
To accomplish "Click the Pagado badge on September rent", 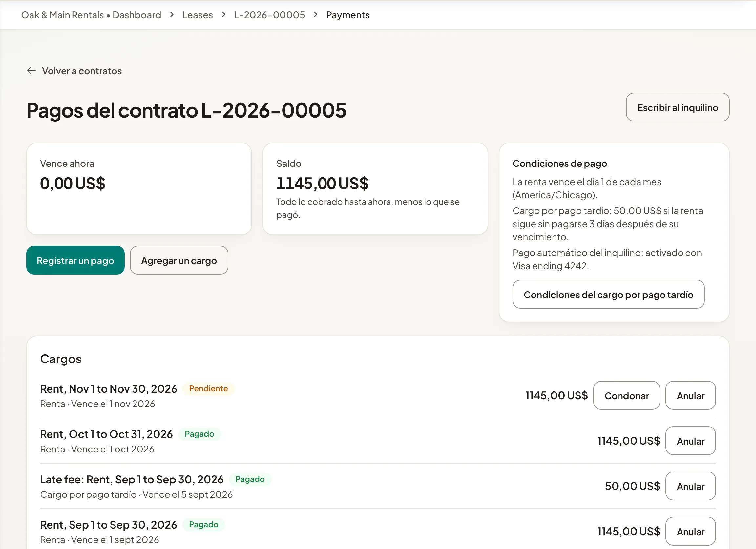I will tap(204, 525).
